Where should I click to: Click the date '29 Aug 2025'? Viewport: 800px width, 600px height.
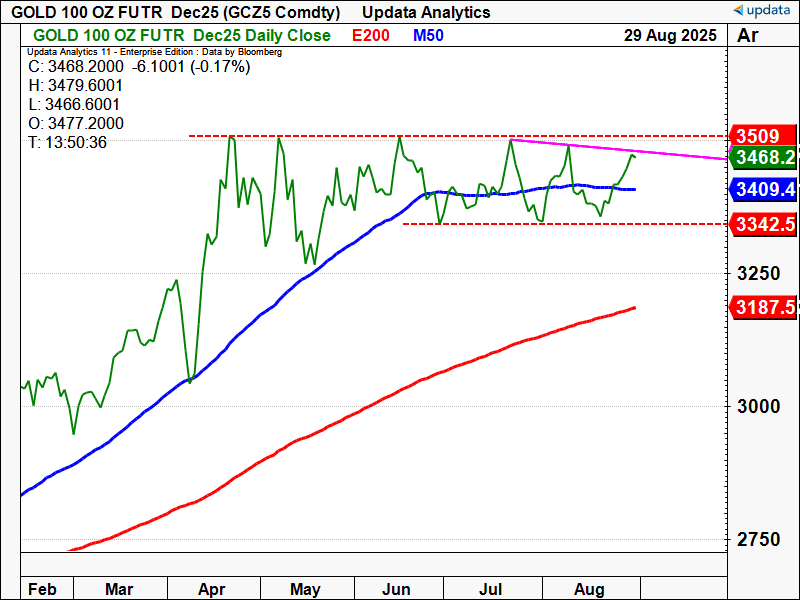coord(670,35)
